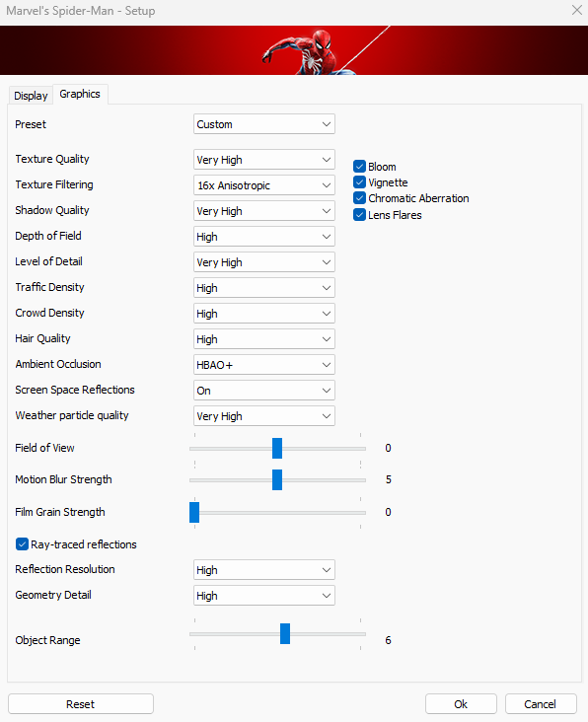Click the Reset button

(x=81, y=704)
